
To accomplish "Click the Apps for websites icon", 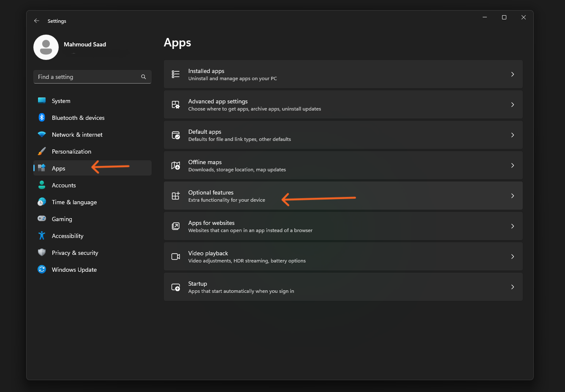I will coord(176,226).
